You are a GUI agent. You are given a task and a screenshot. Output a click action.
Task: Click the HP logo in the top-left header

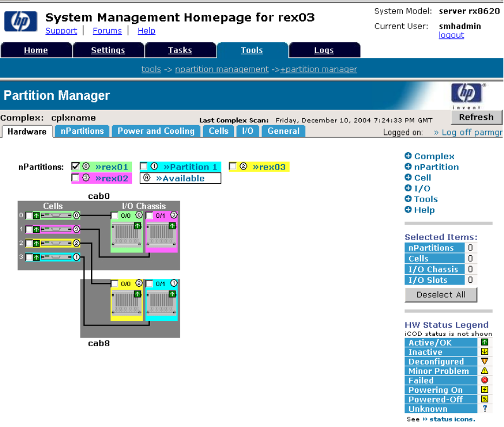pos(21,22)
